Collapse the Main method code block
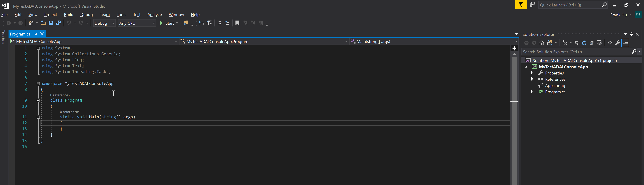Viewport: 644px width, 185px height. pos(38,117)
